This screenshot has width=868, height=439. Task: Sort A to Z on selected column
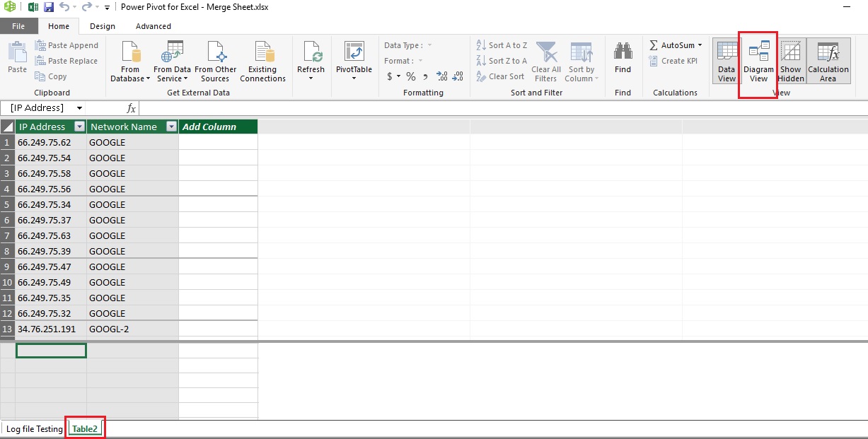pyautogui.click(x=502, y=45)
